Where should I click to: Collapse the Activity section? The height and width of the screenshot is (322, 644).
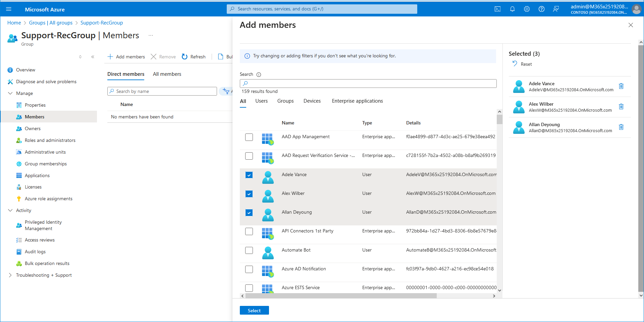coord(10,210)
